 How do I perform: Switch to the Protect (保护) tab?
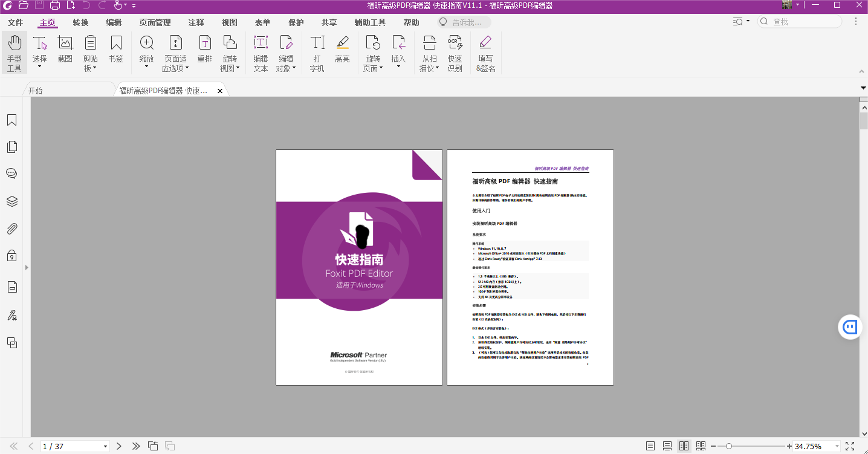[x=296, y=22]
